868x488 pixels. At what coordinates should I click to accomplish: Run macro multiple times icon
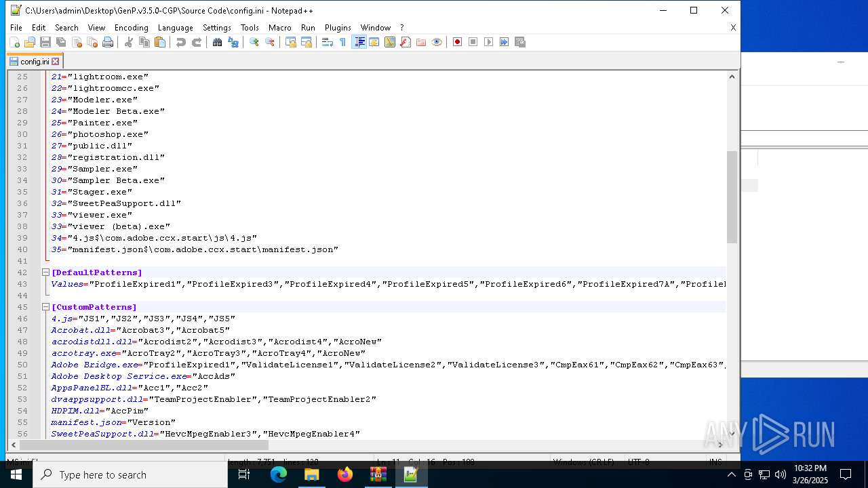(x=505, y=42)
